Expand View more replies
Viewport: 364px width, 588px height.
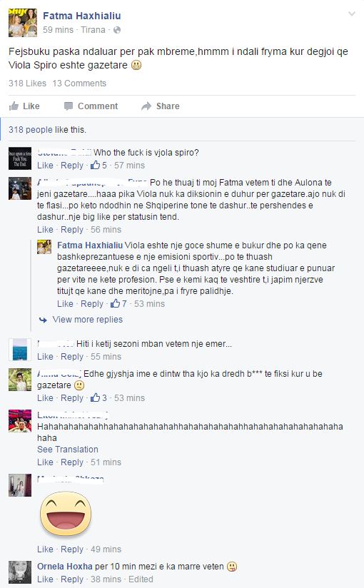click(x=88, y=320)
